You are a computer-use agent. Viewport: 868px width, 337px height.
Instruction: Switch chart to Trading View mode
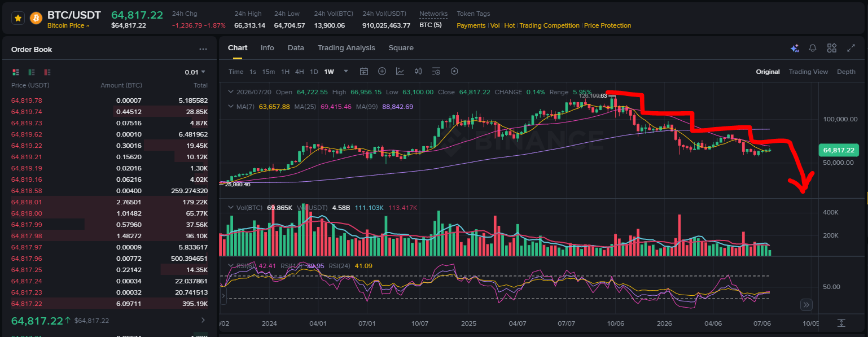click(x=808, y=72)
